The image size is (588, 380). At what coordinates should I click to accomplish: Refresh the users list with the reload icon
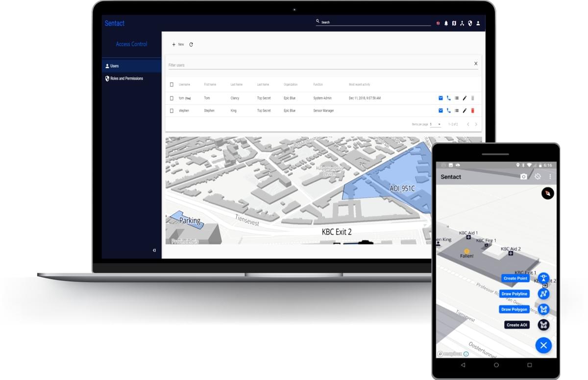click(x=191, y=44)
